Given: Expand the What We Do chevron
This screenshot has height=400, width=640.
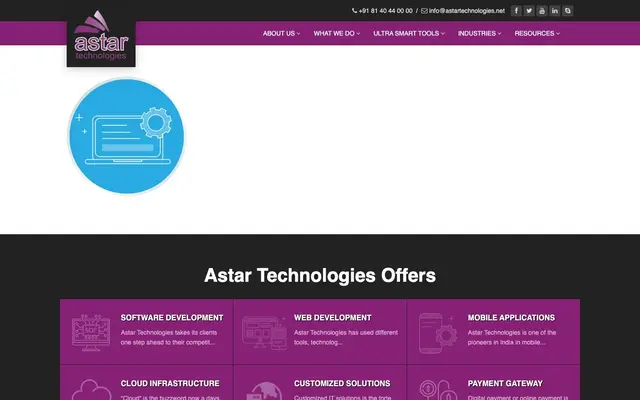Looking at the screenshot, I should pyautogui.click(x=358, y=33).
